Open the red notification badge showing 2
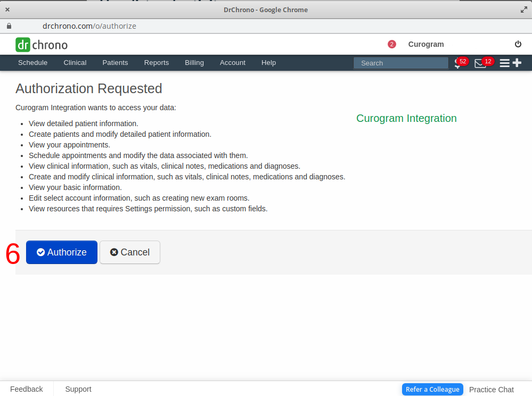This screenshot has height=396, width=532. tap(391, 44)
